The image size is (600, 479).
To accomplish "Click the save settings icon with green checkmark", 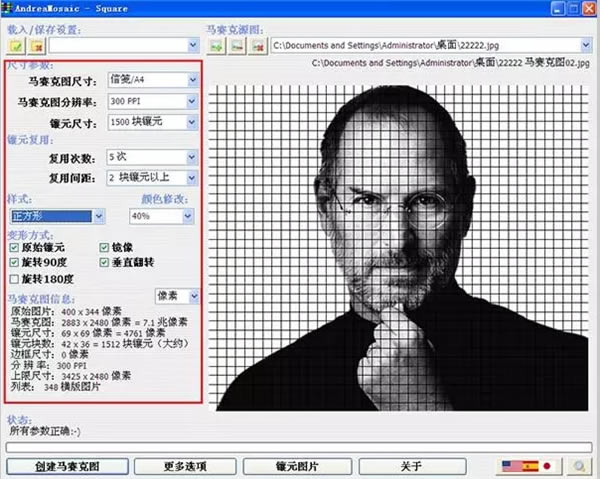I will tap(16, 46).
